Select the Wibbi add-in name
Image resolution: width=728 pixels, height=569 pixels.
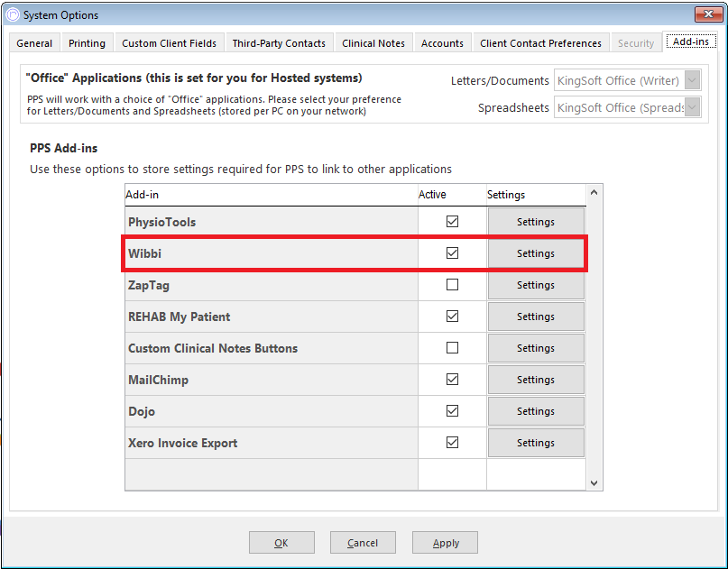click(x=145, y=253)
